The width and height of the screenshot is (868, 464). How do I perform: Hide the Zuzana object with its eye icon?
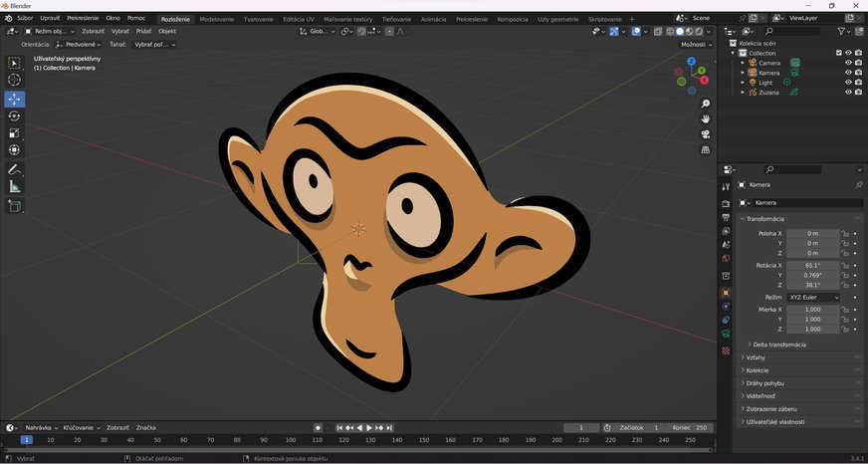[848, 92]
